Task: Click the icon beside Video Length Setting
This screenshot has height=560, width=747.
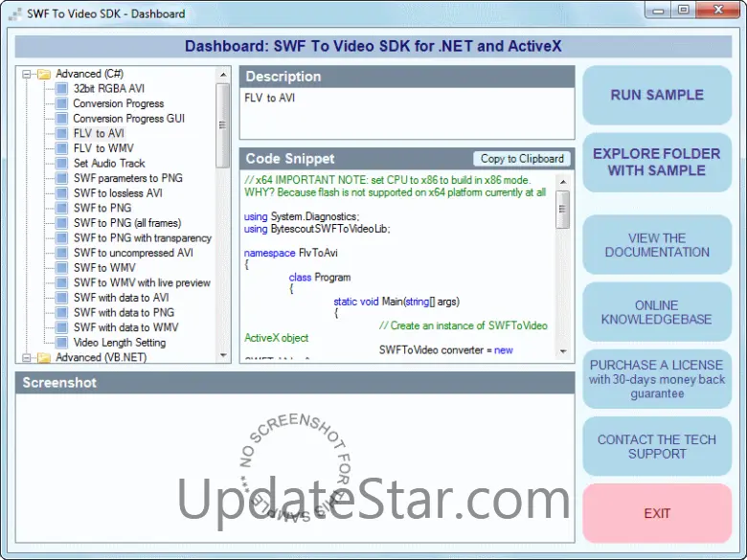Action: coord(61,343)
